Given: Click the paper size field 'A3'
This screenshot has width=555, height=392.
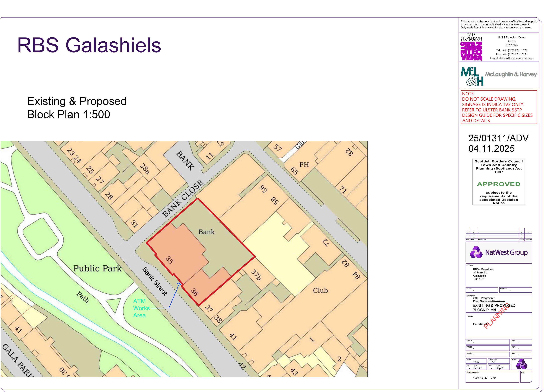Looking at the screenshot, I should [x=493, y=362].
